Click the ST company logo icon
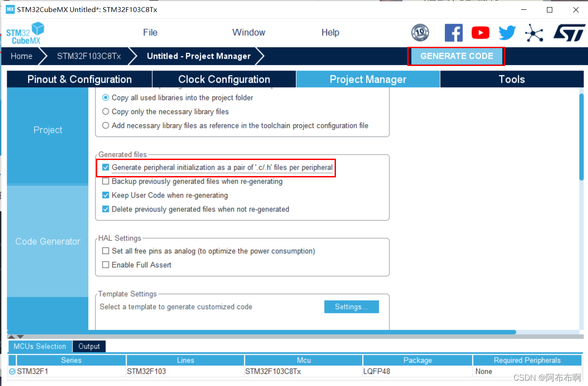 point(569,33)
